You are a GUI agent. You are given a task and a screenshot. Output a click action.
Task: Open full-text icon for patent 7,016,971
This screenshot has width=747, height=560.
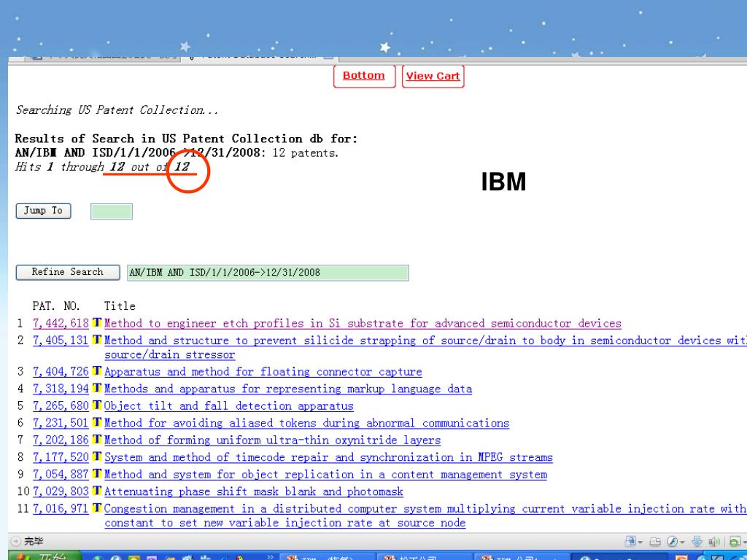pos(97,508)
